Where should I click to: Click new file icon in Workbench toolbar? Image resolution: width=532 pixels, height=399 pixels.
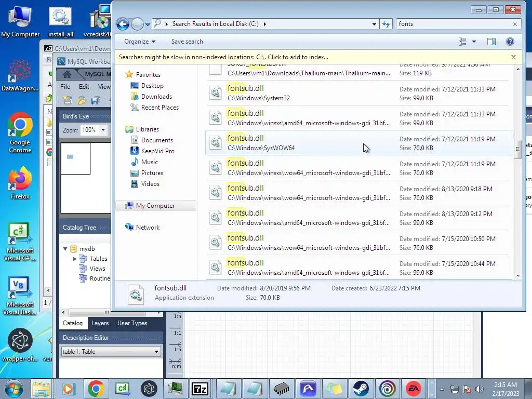coord(68,100)
